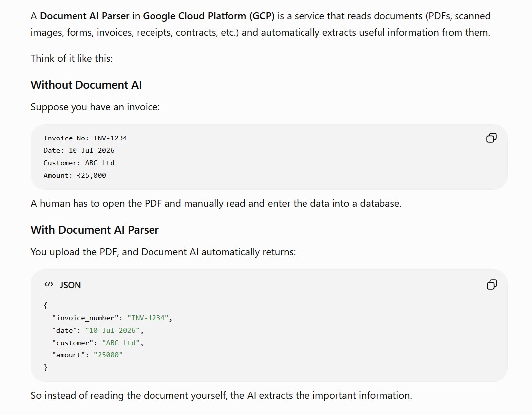Copy the invoice text code block
This screenshot has width=532, height=415.
coord(491,138)
